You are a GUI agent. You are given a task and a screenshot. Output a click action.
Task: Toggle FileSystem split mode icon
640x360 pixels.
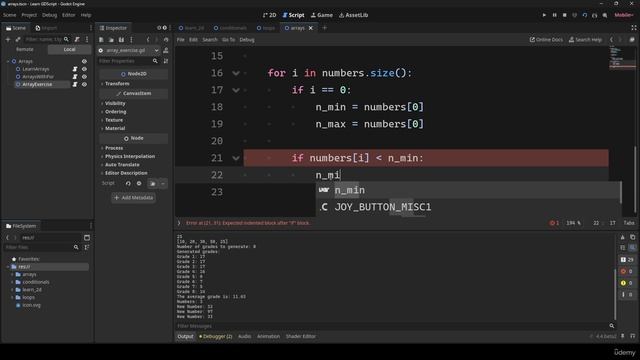pos(87,238)
